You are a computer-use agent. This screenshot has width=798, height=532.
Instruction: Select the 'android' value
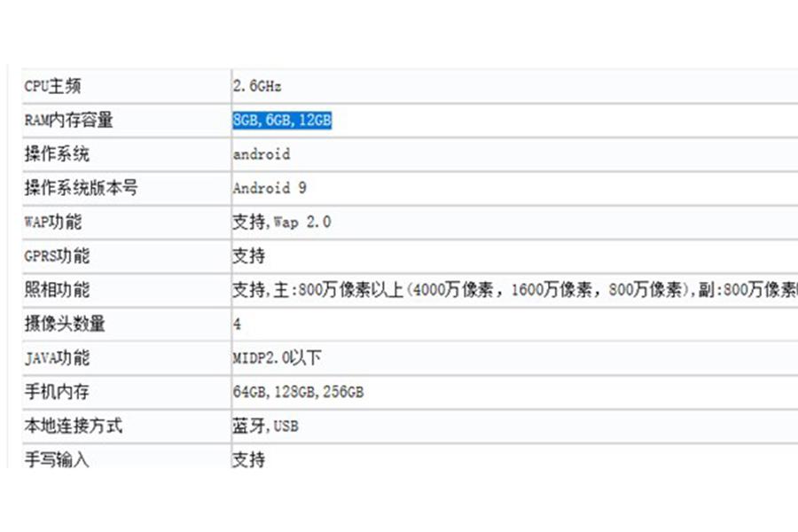(262, 153)
